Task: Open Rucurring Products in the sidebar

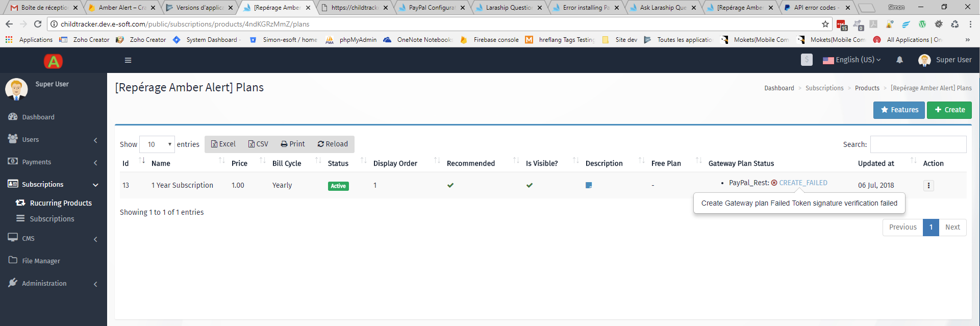Action: 61,203
